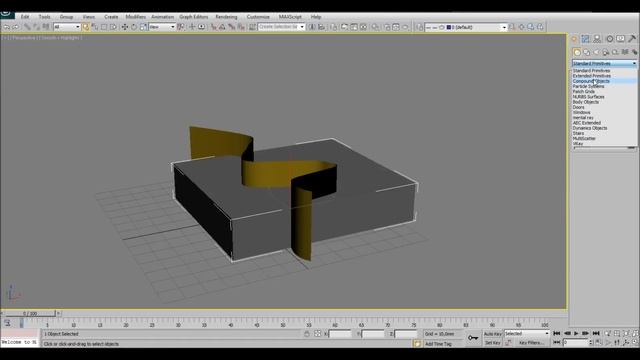Switch to the Utilities hammer tab
Image resolution: width=640 pixels, height=360 pixels.
632,39
